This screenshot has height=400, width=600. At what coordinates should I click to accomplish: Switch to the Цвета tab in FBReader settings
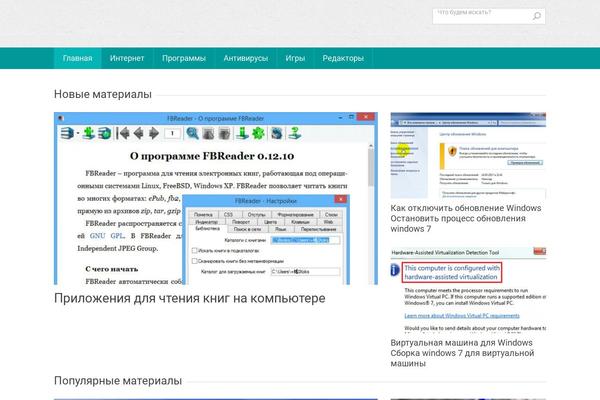click(x=270, y=222)
